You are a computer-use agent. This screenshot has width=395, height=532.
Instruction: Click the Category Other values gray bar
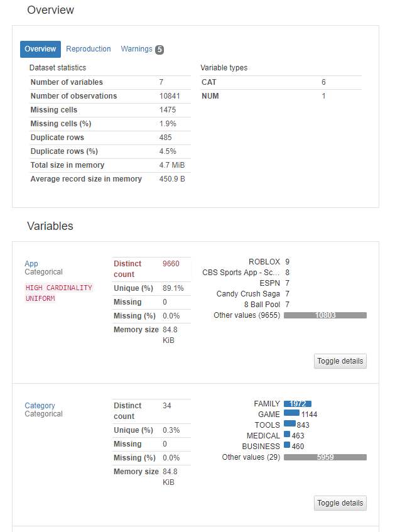pos(325,457)
